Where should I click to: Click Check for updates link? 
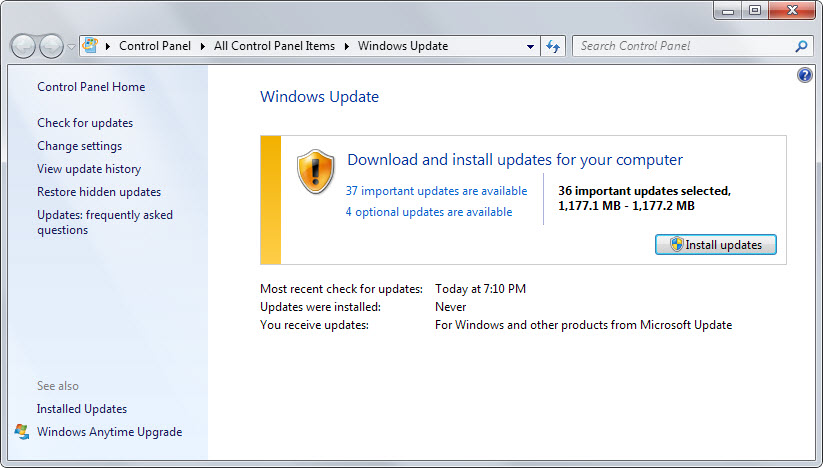click(x=85, y=123)
